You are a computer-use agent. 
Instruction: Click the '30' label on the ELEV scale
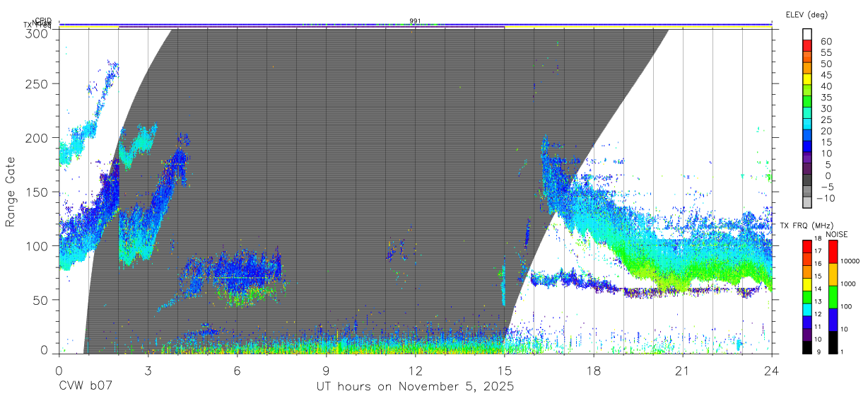point(825,109)
